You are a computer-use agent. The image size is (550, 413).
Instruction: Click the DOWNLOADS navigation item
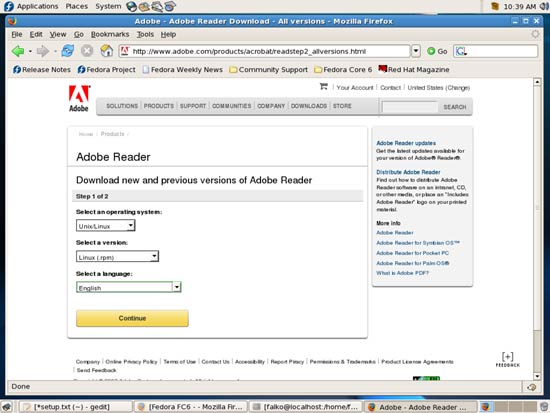click(x=309, y=106)
